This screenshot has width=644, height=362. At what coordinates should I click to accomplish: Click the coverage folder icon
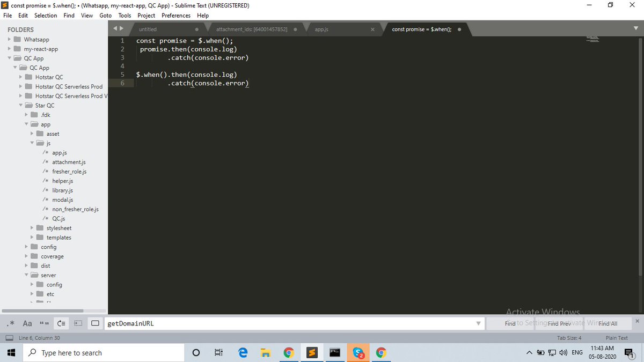click(x=34, y=256)
